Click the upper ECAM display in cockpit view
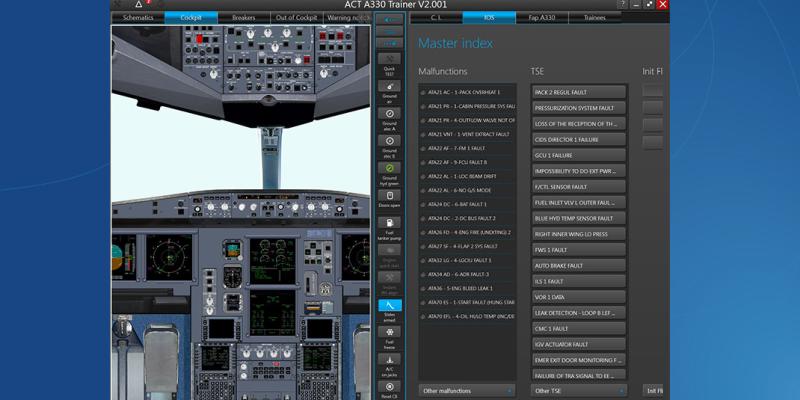 272,261
